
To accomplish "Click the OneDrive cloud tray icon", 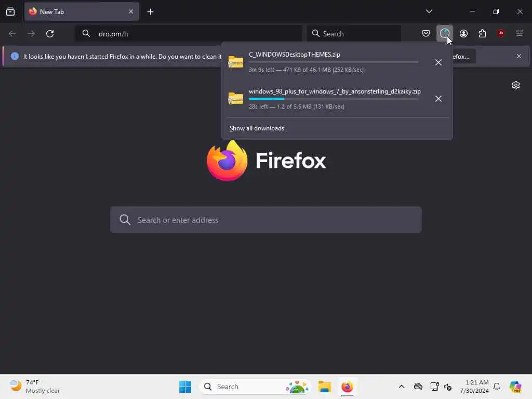I will (x=418, y=387).
